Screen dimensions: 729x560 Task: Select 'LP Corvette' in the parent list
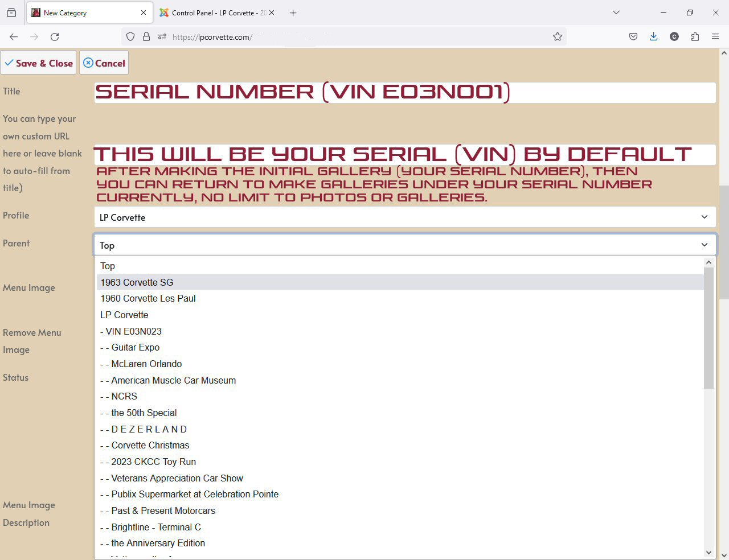pos(400,315)
